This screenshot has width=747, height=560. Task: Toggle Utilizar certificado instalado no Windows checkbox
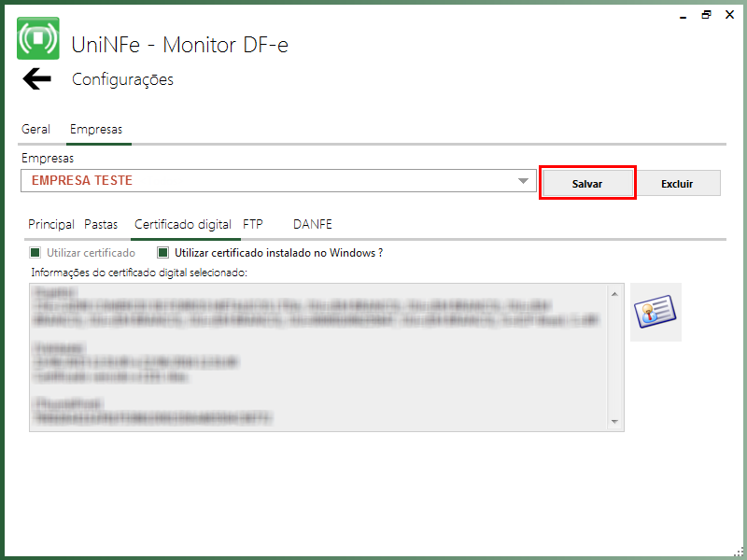click(x=162, y=252)
